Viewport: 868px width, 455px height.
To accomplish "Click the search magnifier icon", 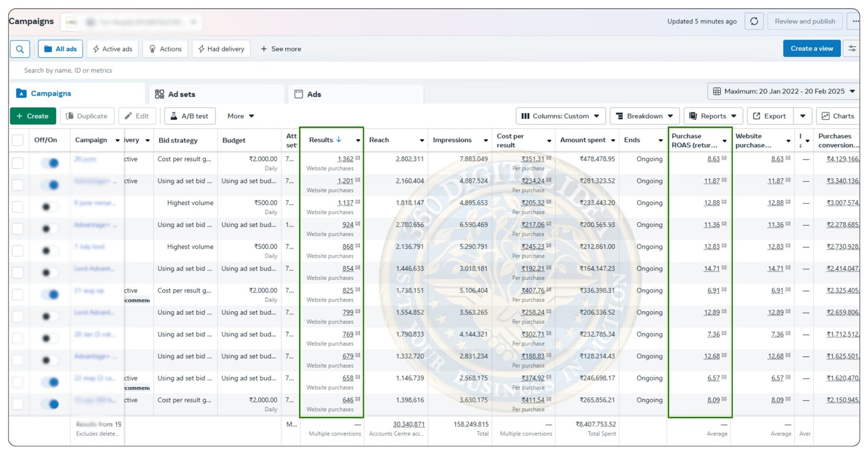I will pyautogui.click(x=20, y=49).
